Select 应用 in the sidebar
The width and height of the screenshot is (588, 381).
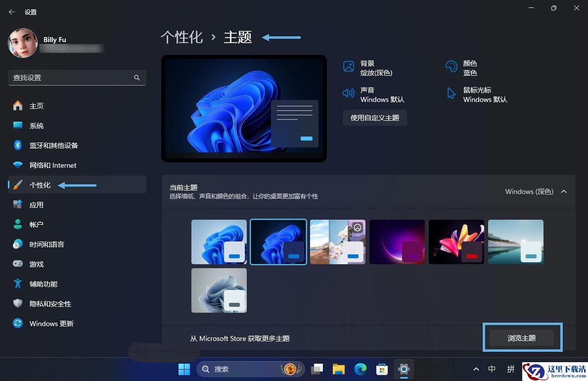[77, 204]
